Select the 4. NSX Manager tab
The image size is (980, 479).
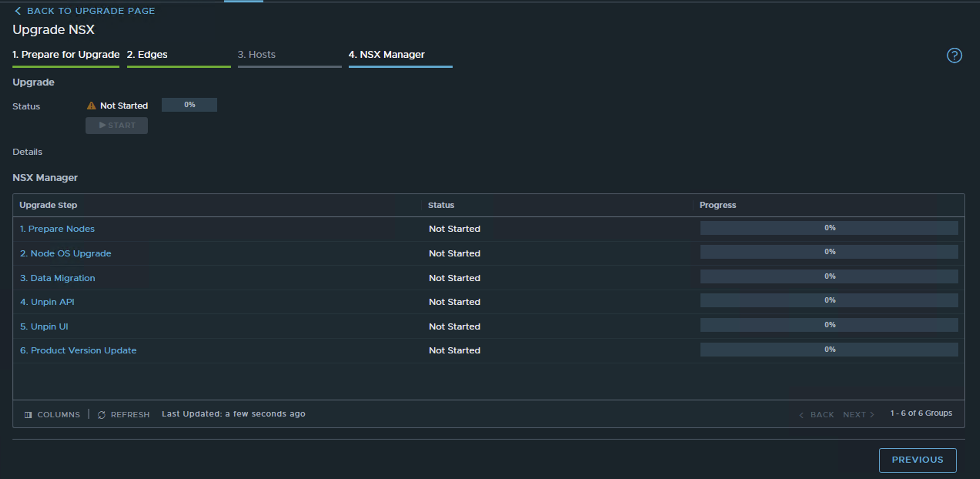click(386, 55)
